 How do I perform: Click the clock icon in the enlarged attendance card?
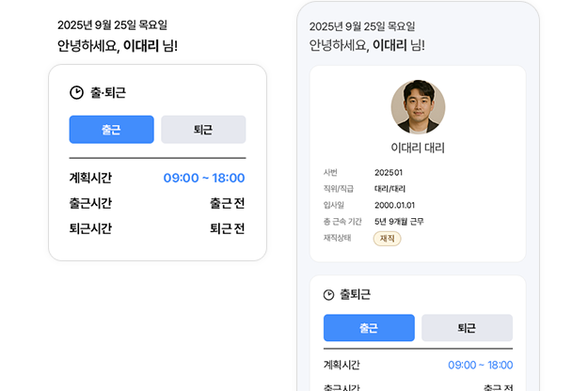77,93
